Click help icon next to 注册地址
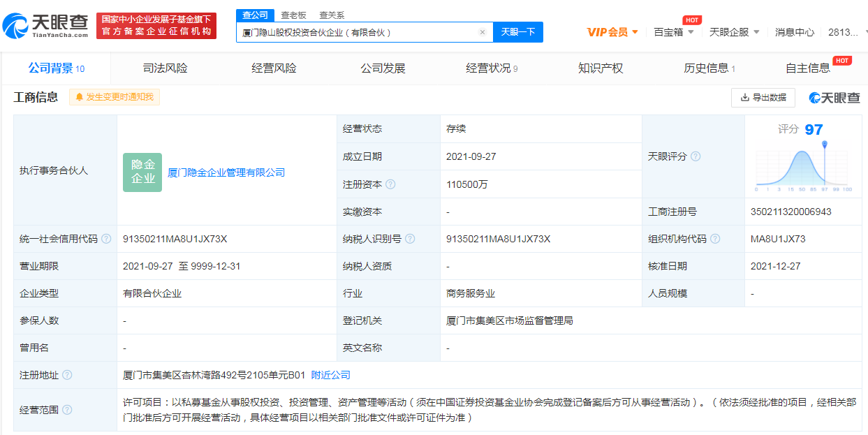This screenshot has height=435, width=868. pyautogui.click(x=67, y=375)
